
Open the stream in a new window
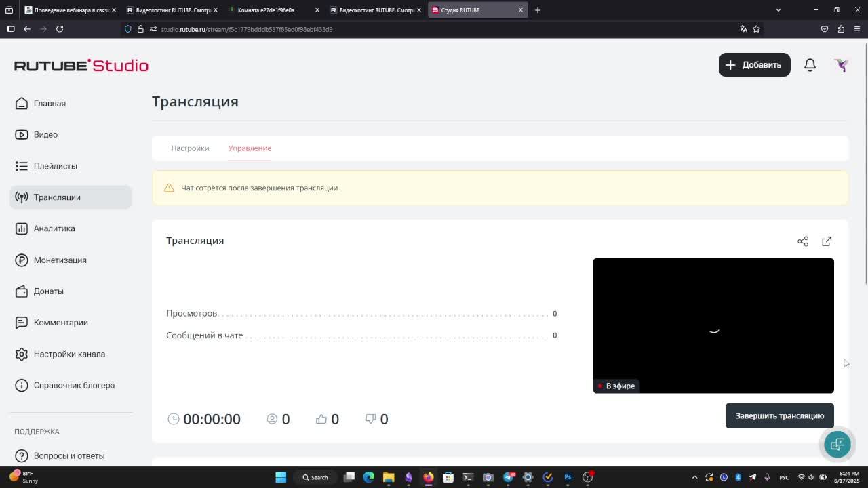(x=827, y=241)
